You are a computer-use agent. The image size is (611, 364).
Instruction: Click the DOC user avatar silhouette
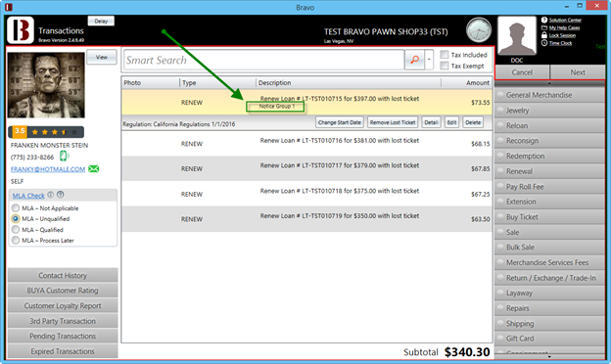pos(517,36)
